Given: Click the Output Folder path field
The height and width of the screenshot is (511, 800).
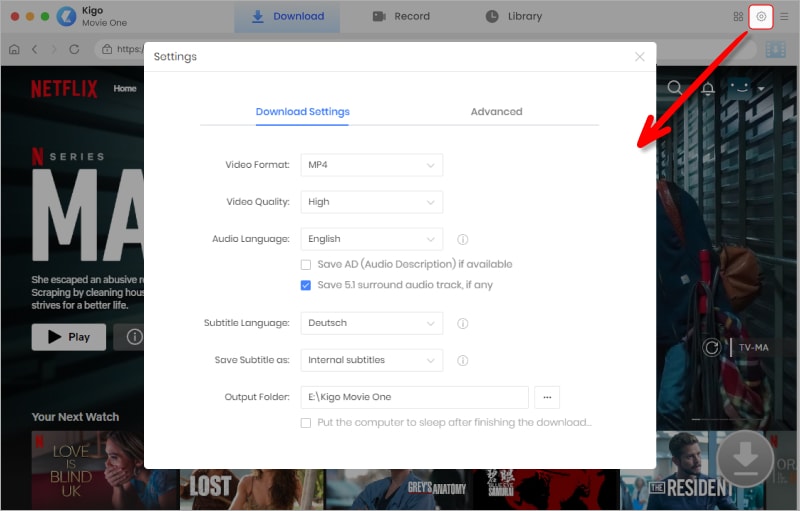Looking at the screenshot, I should point(414,397).
